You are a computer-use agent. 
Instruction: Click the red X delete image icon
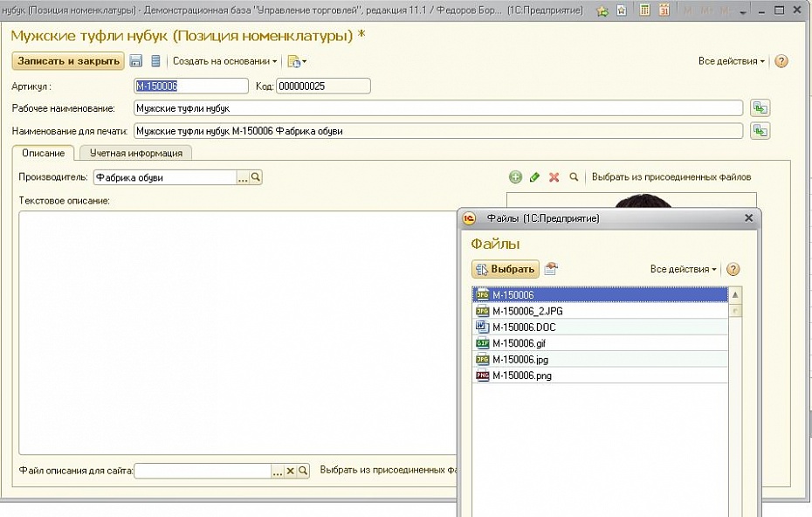(x=554, y=177)
